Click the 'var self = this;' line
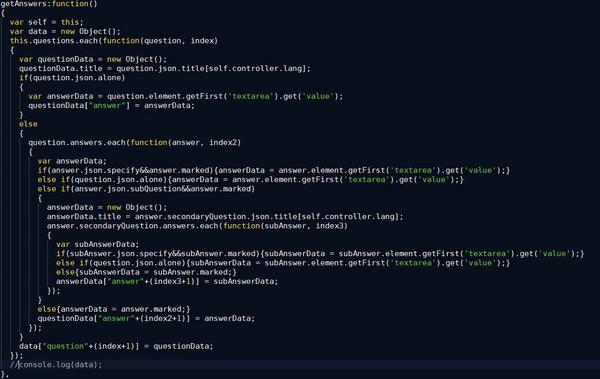Screen dimensions: 600x379 pos(46,22)
